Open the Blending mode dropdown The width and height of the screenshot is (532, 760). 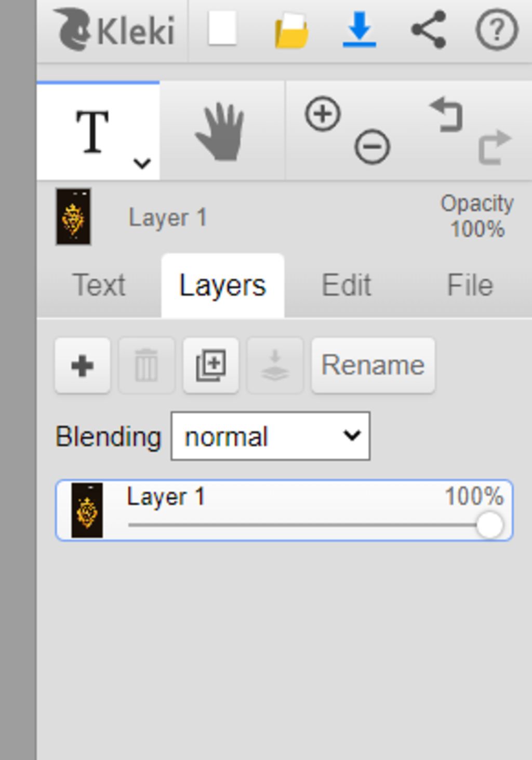[270, 436]
